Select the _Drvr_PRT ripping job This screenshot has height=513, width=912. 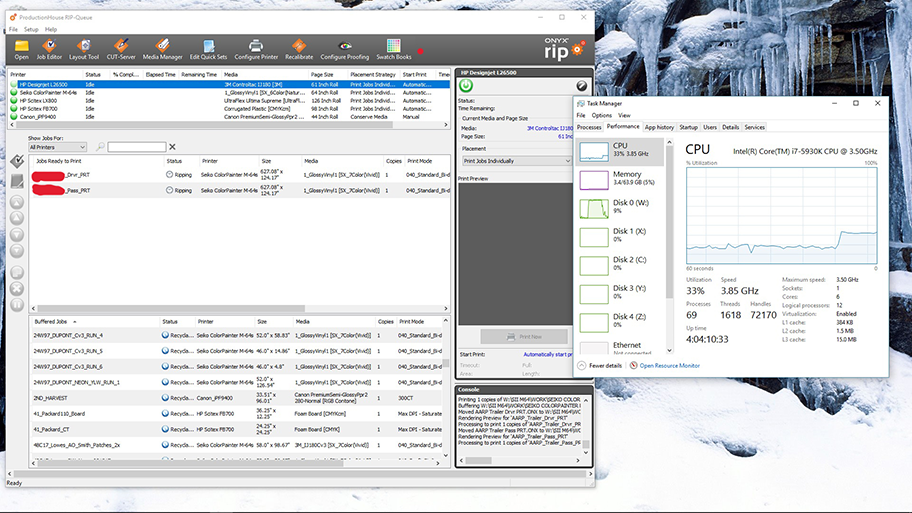[x=240, y=174]
